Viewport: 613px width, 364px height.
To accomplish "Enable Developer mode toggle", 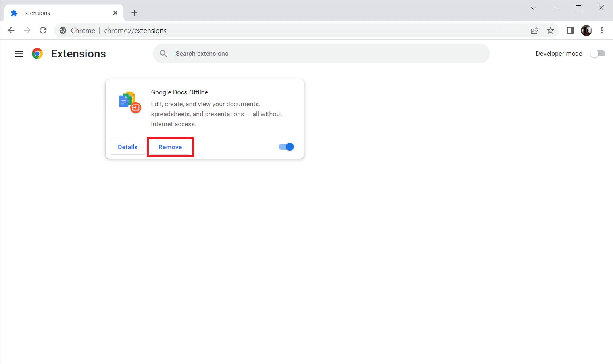I will [x=598, y=54].
